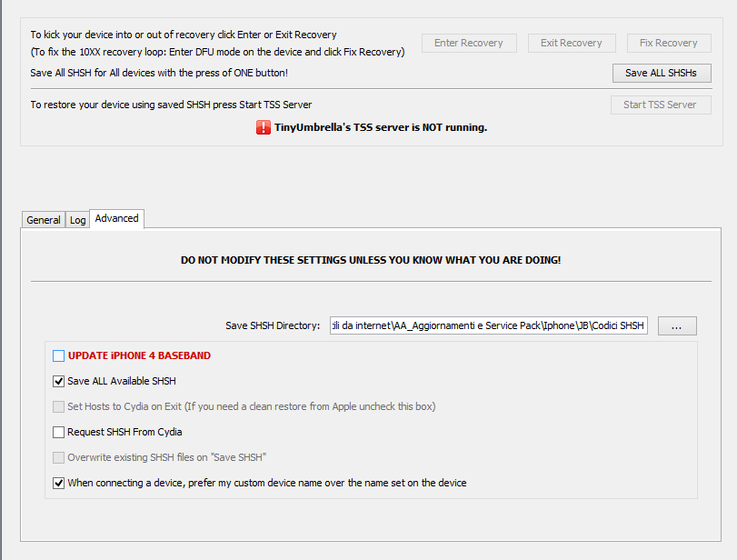Switch to the General tab
Screen dimensions: 737x560
point(44,220)
